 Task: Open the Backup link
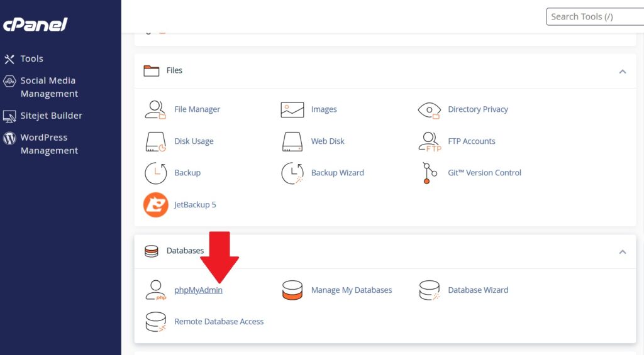187,173
